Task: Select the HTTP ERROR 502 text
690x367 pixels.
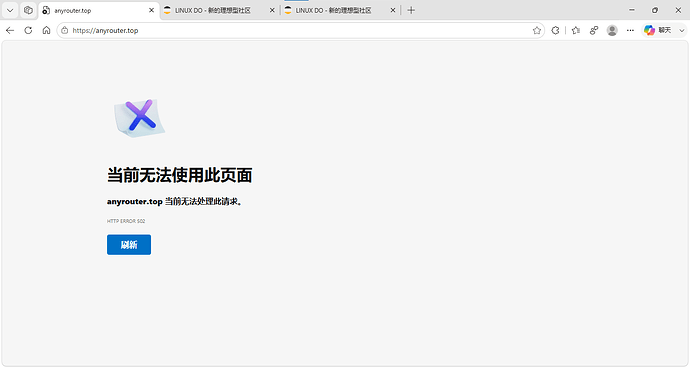Action: coord(126,221)
